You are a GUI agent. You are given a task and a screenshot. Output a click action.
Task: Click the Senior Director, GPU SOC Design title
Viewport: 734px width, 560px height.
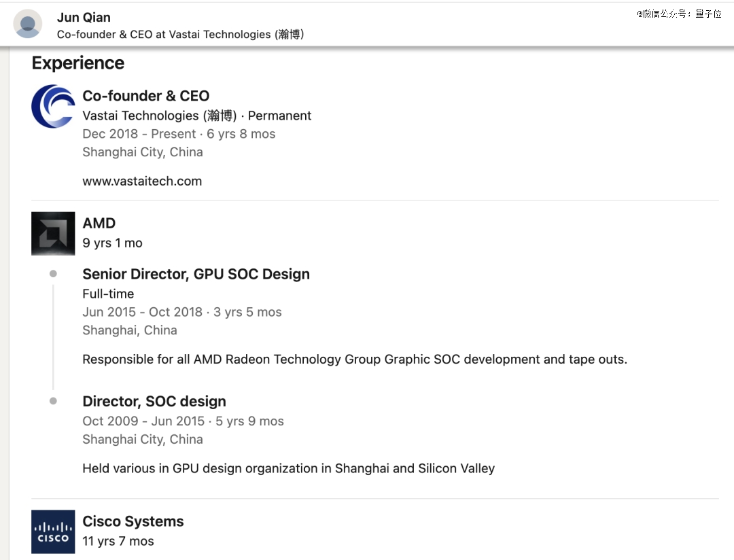196,275
